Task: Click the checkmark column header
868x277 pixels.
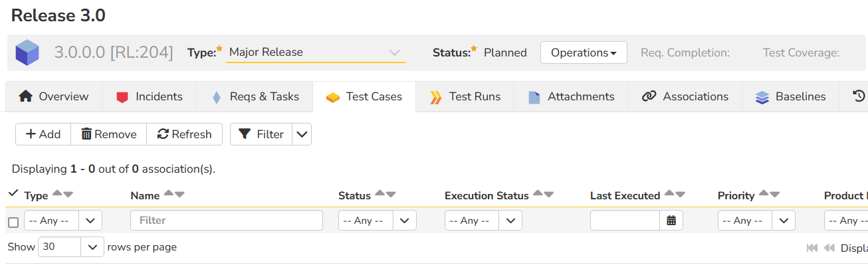Action: tap(13, 193)
